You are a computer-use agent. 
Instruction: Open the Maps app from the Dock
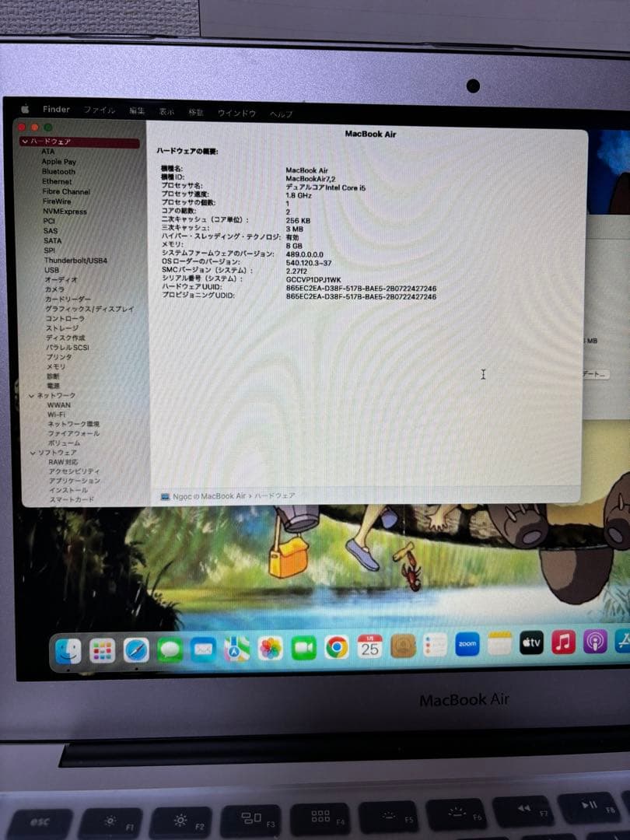pos(235,648)
